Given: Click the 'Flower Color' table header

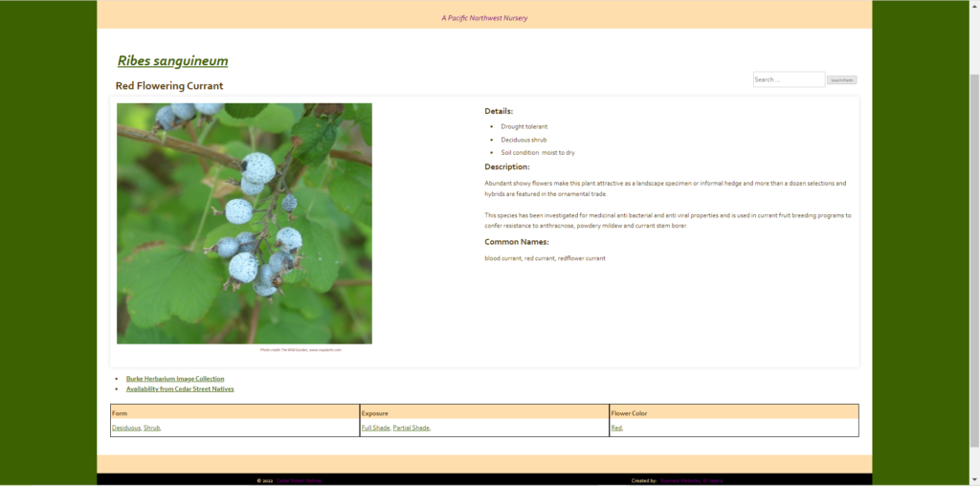Looking at the screenshot, I should (x=629, y=413).
